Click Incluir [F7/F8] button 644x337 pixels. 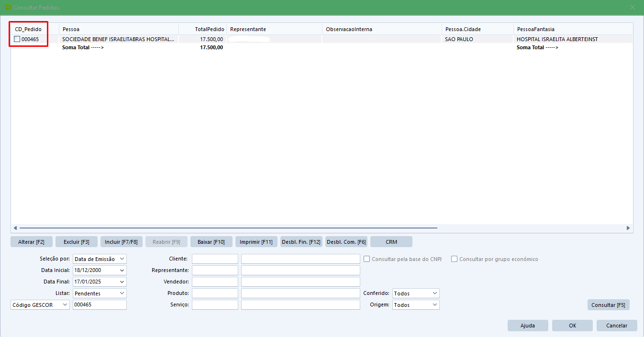tap(121, 242)
